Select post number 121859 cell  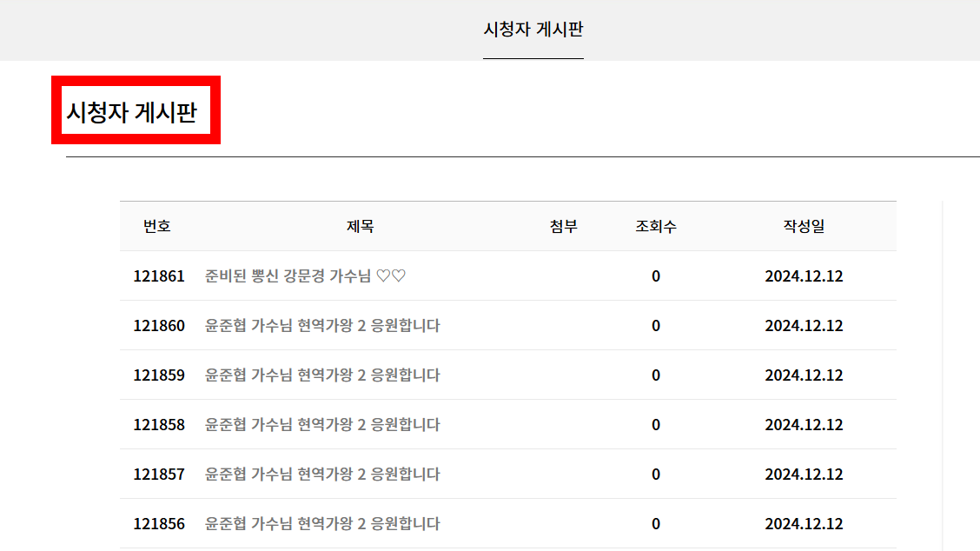click(159, 375)
